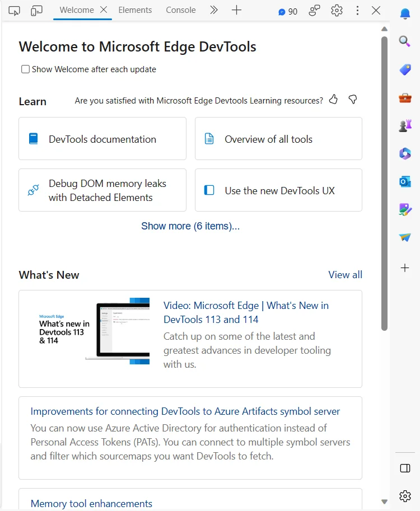
Task: Open the sidebar notifications bell
Action: pos(405,13)
